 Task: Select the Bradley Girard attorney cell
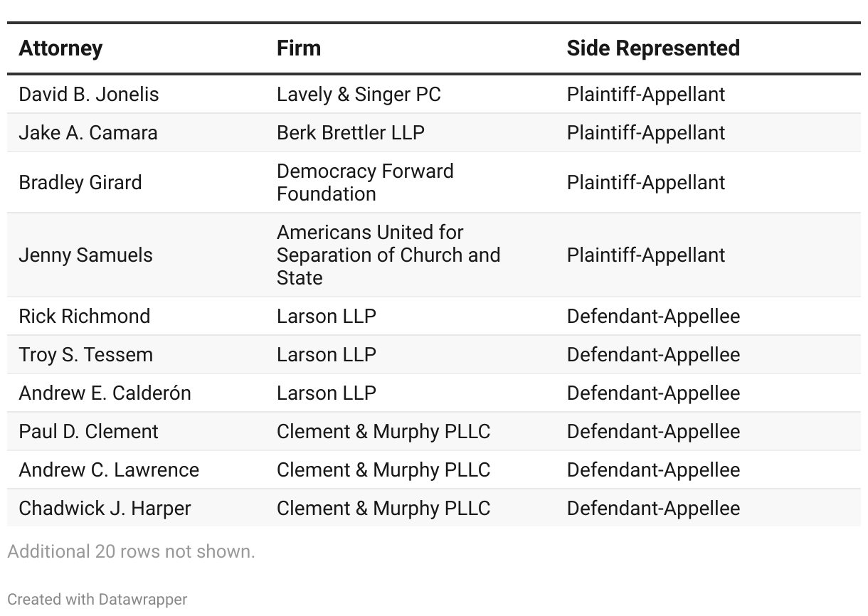pyautogui.click(x=80, y=183)
